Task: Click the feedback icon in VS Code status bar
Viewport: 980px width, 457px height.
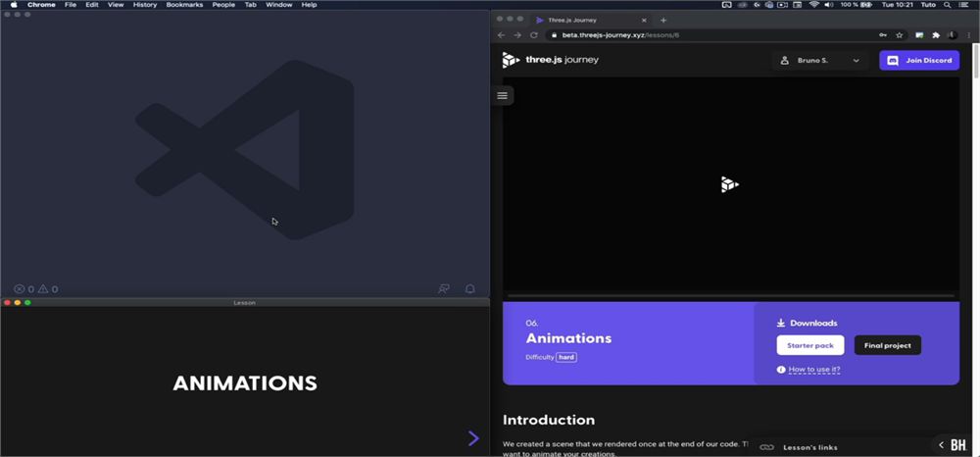Action: tap(444, 289)
